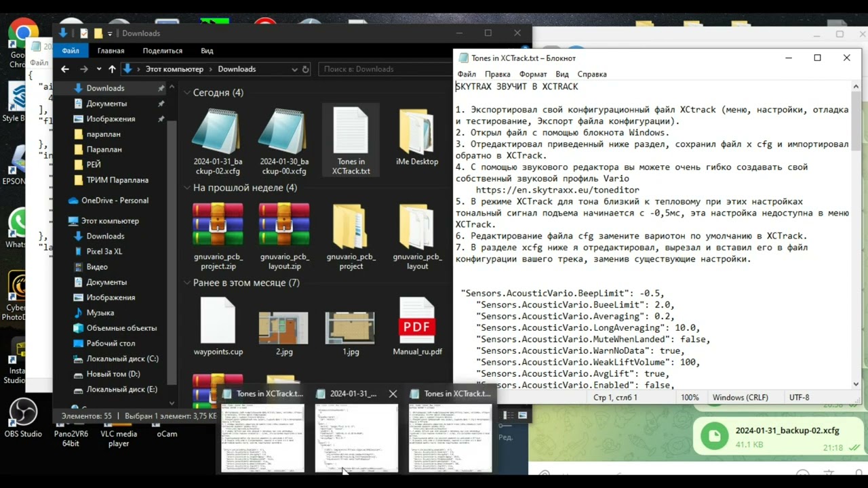
Task: Open Видео in the navigation pane
Action: (97, 267)
